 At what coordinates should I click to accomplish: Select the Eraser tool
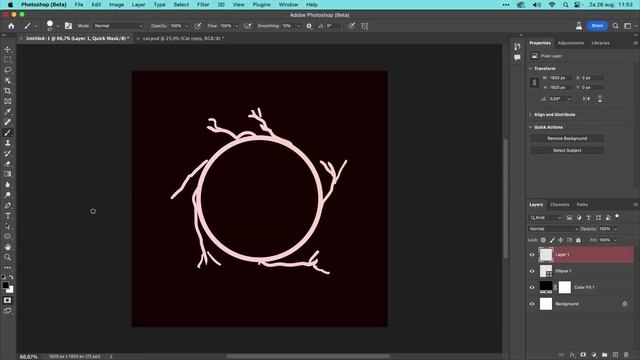[x=7, y=164]
